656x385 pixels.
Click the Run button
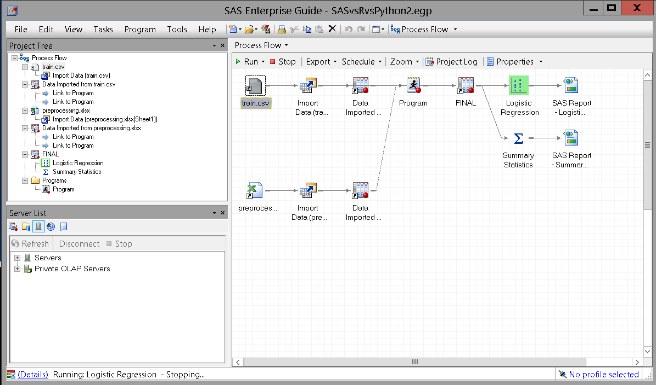tap(247, 62)
